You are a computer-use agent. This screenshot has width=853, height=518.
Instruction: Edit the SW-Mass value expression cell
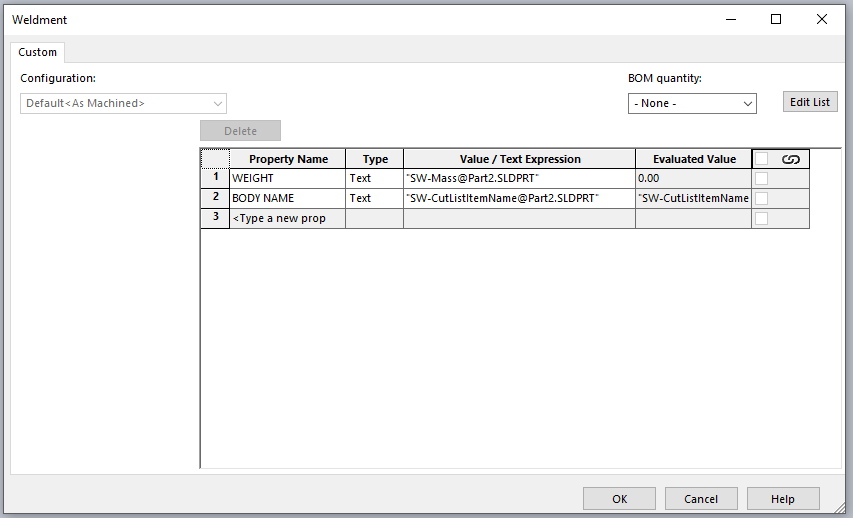click(x=519, y=178)
